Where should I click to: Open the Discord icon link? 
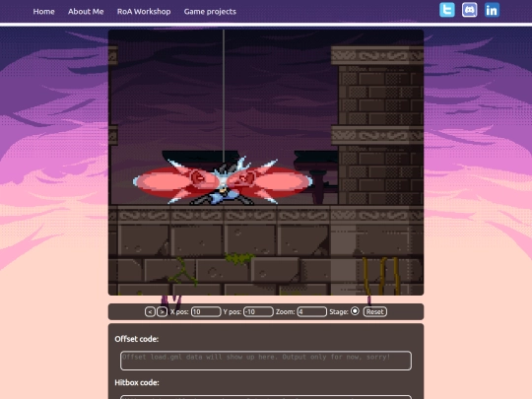click(x=469, y=10)
